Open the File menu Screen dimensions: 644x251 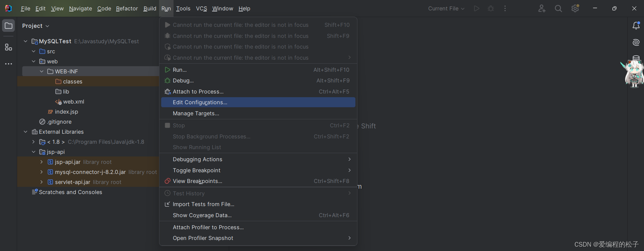[x=26, y=8]
